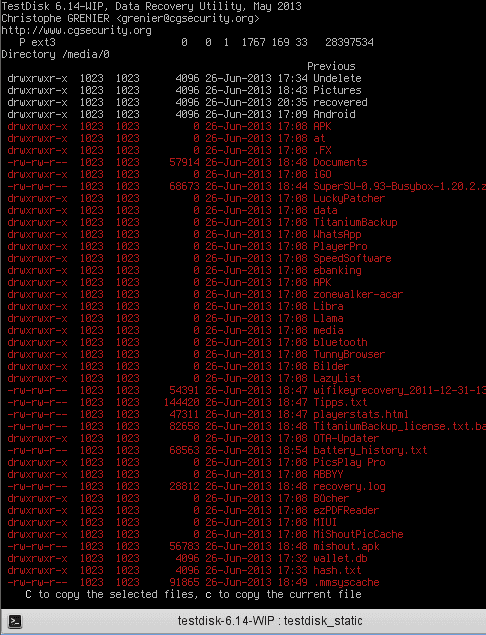Image resolution: width=486 pixels, height=635 pixels.
Task: Select the deleted WhatsApp folder
Action: point(184,234)
